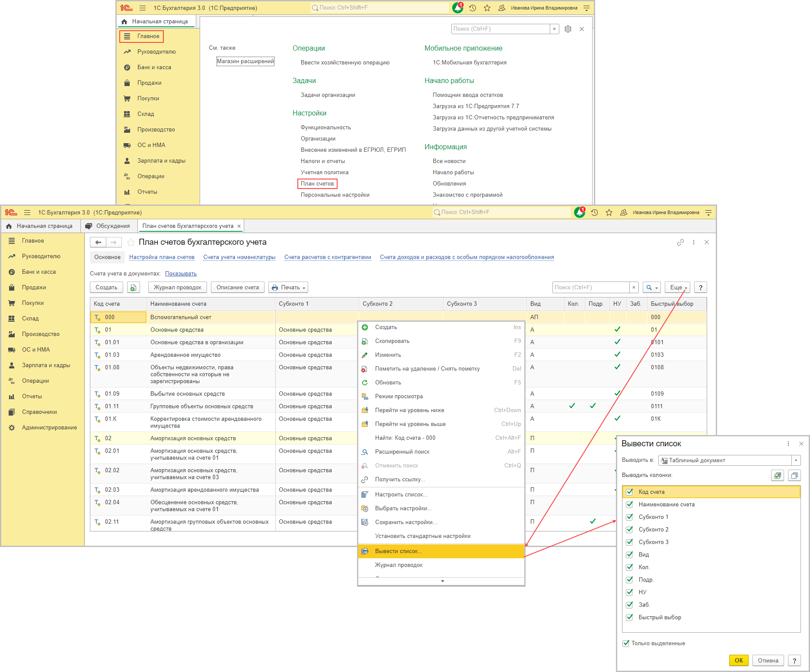Click the uncheck all columns icon

[794, 475]
